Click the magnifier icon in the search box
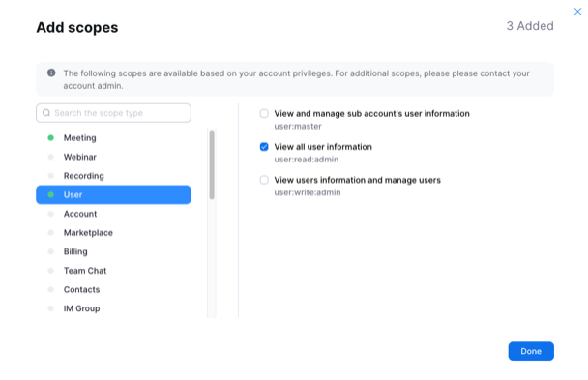This screenshot has height=380, width=588. coord(46,113)
